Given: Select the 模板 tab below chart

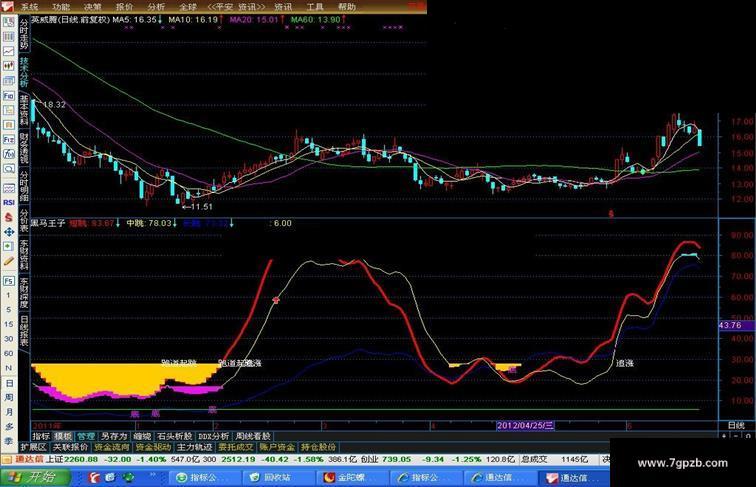Looking at the screenshot, I should [63, 436].
